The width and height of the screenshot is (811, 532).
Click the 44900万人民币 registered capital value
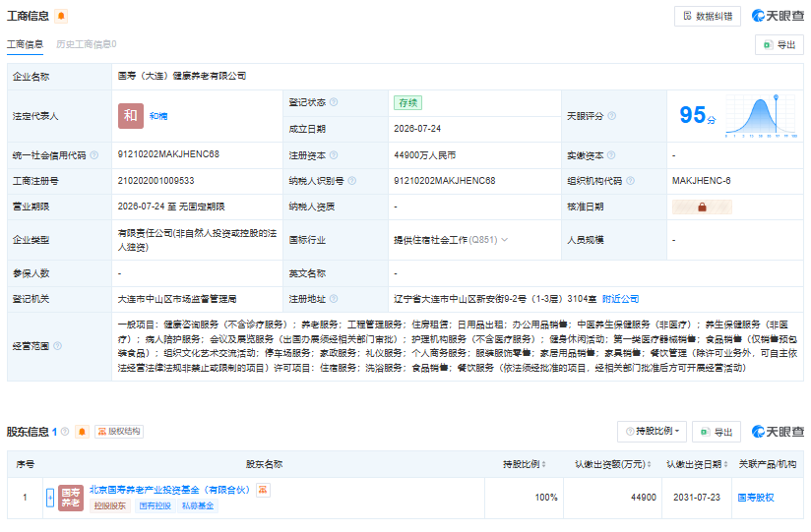coord(424,155)
